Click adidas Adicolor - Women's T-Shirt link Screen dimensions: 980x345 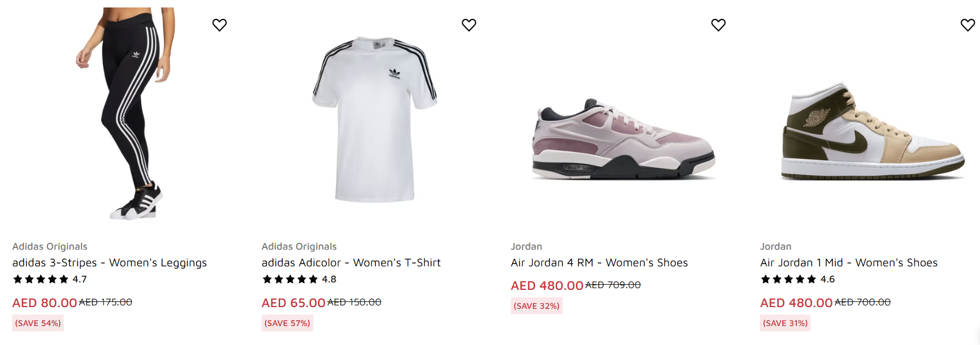pos(351,263)
